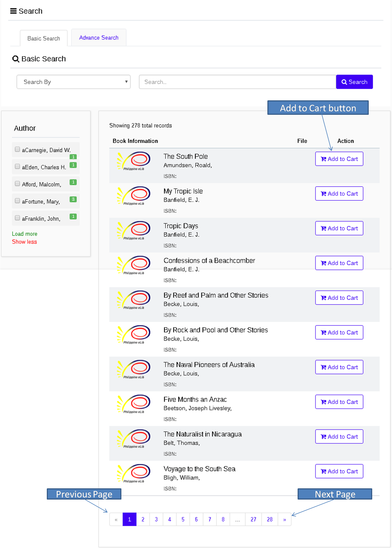Collapse author list with Show less
Screen dimensions: 392x548
tap(24, 242)
